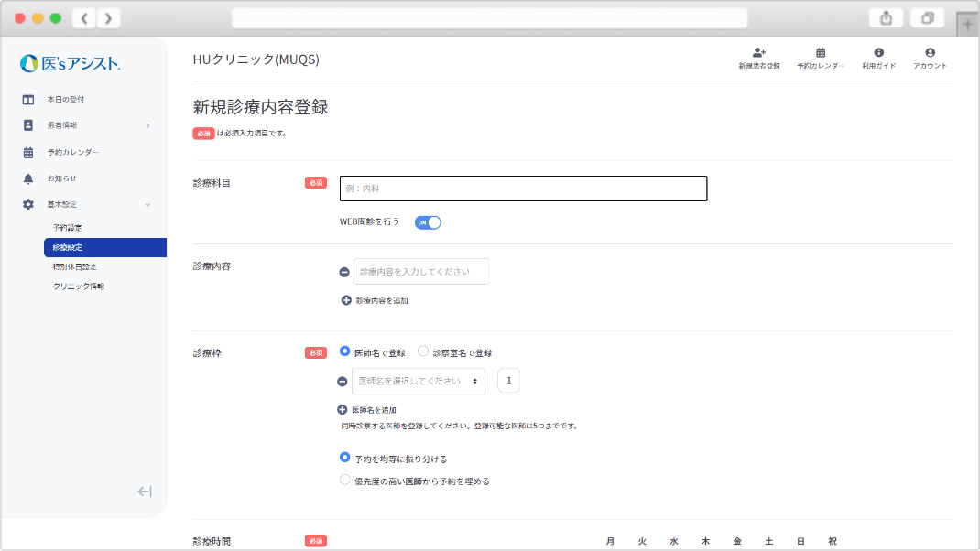Collapse the sidebar with the arrow icon
Viewport: 980px width, 551px height.
[145, 492]
